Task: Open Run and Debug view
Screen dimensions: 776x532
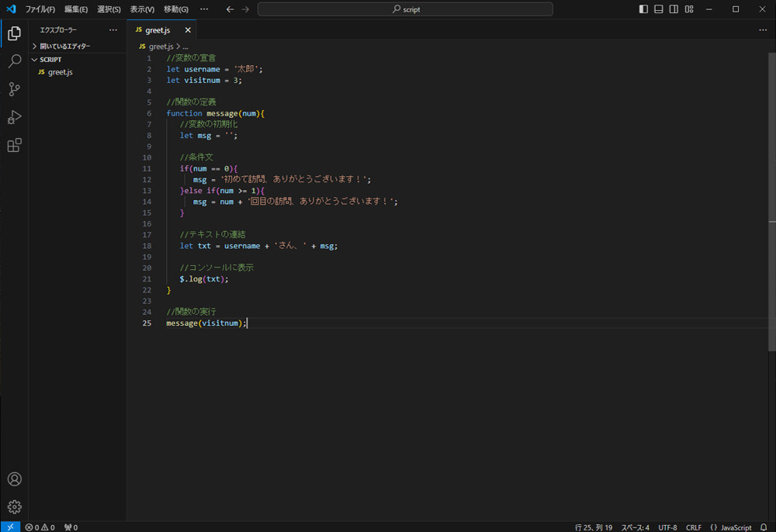Action: 14,117
